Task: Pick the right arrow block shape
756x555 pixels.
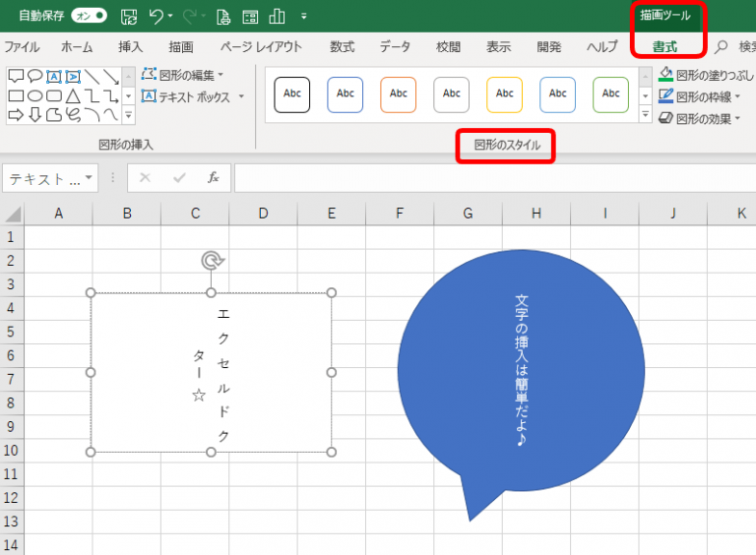Action: tap(15, 115)
